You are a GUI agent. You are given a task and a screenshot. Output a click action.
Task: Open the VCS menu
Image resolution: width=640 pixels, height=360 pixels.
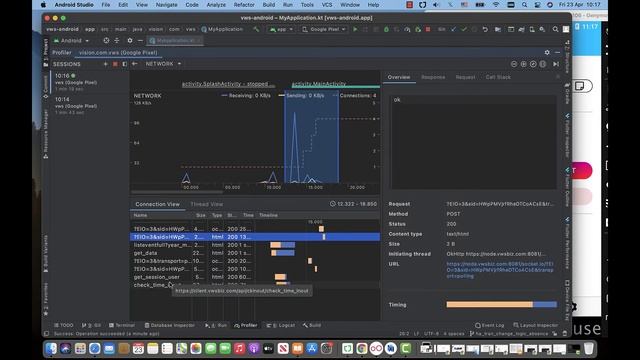(327, 5)
